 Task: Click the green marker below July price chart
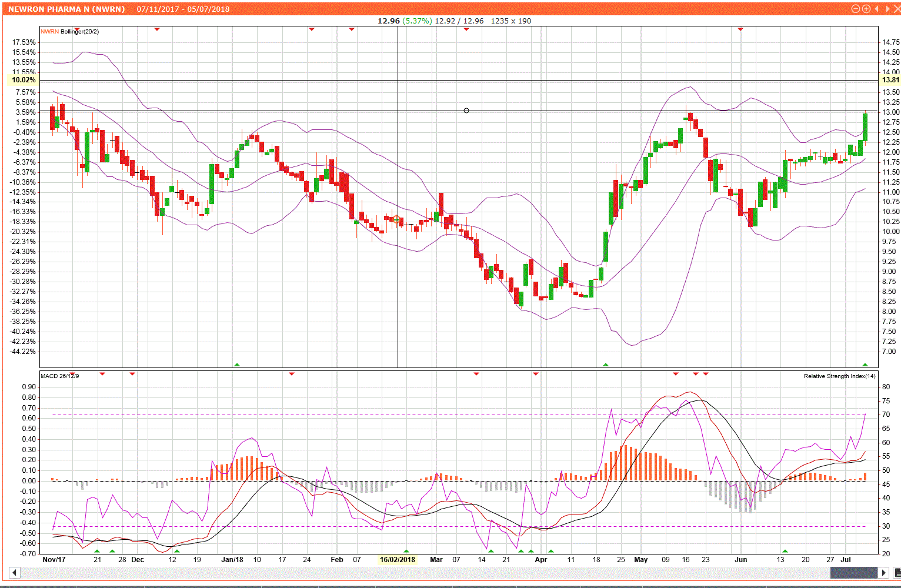pyautogui.click(x=865, y=365)
